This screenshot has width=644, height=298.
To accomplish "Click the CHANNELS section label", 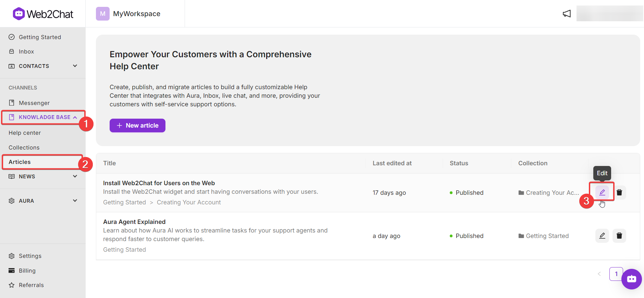I will [23, 88].
